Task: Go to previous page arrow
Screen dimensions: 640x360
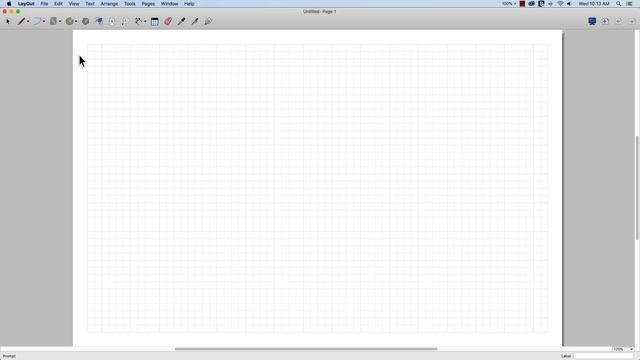Action: point(618,21)
